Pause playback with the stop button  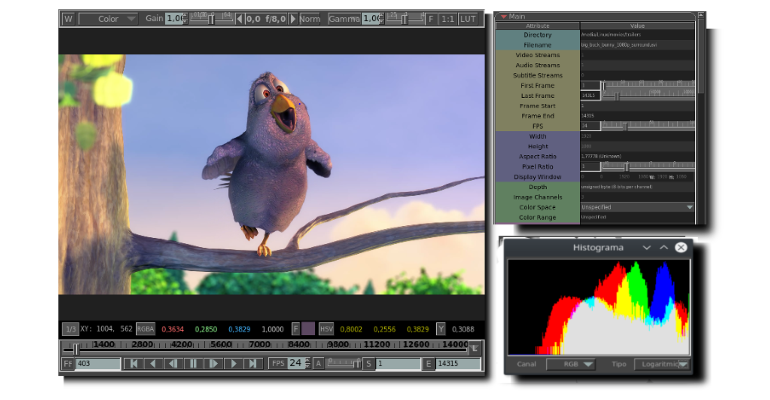(193, 364)
